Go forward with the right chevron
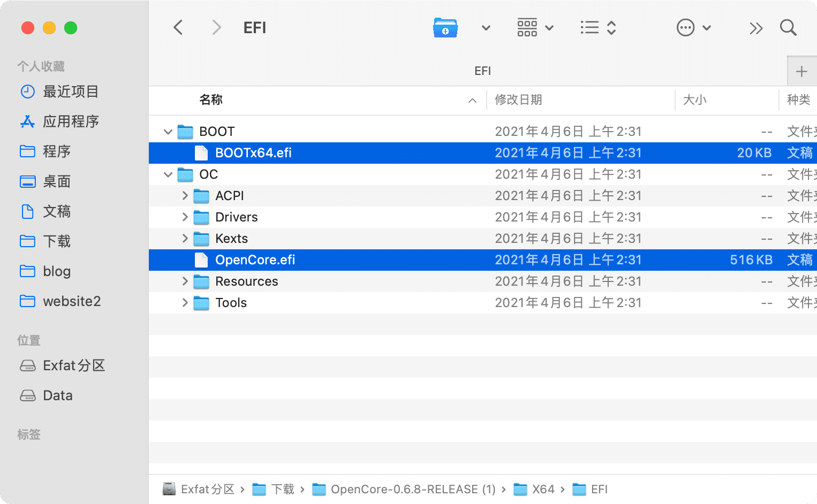Screen dimensions: 817x504 pyautogui.click(x=216, y=28)
